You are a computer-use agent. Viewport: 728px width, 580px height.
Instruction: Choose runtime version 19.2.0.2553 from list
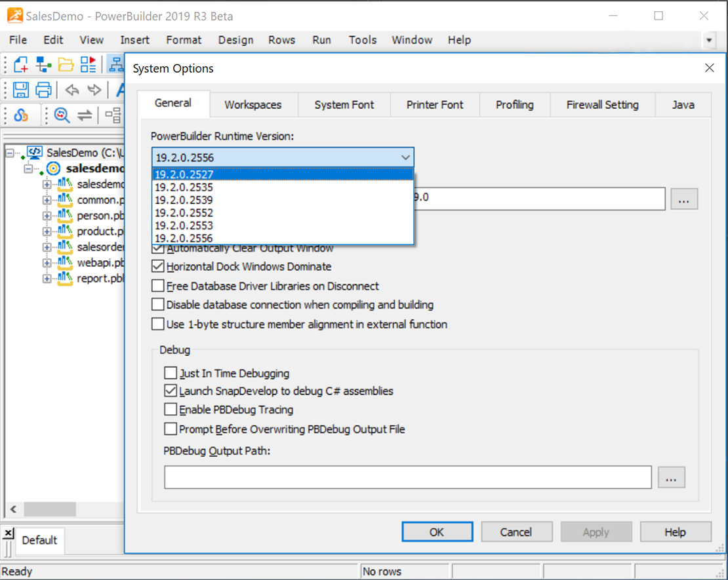pos(283,225)
